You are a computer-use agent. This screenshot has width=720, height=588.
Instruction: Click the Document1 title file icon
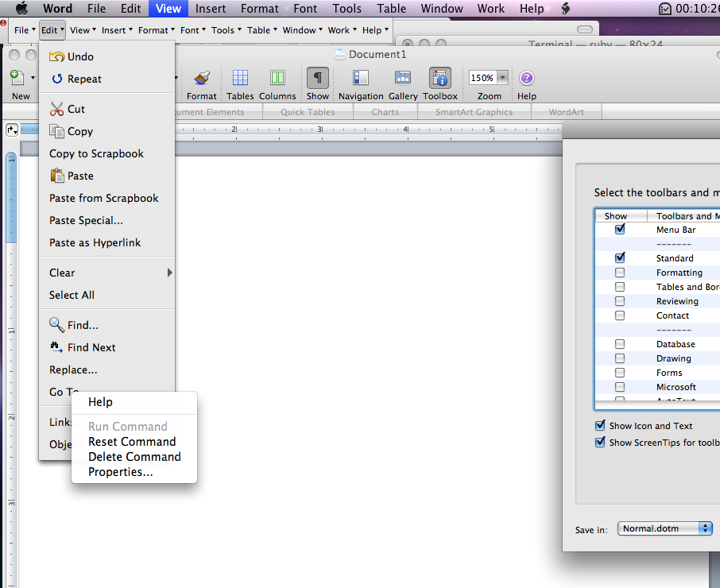pos(340,55)
